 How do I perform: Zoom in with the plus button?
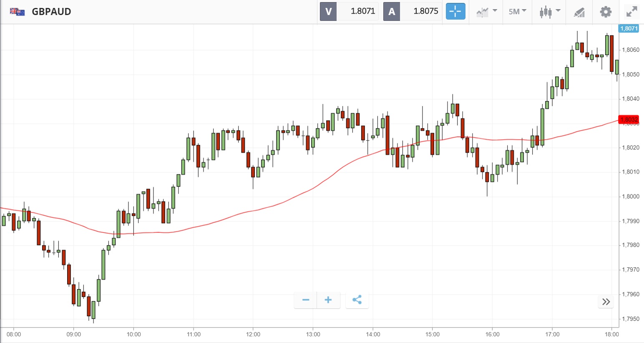click(x=328, y=300)
